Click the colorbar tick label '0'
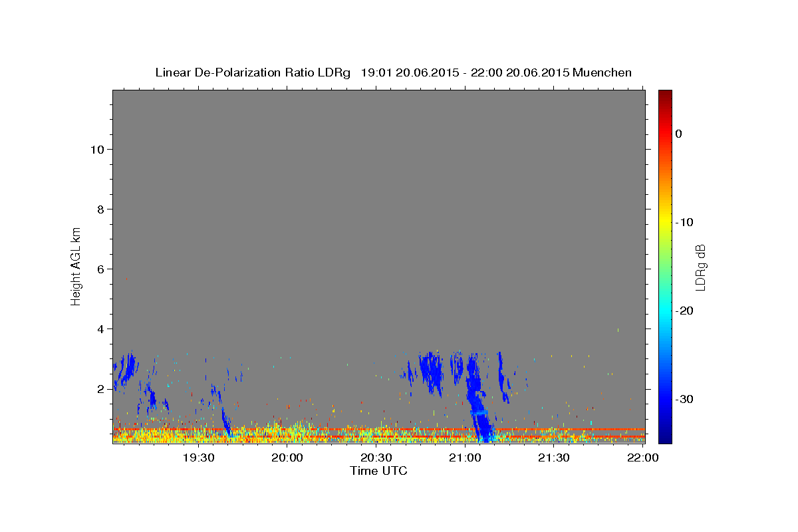798x532 pixels. [679, 134]
